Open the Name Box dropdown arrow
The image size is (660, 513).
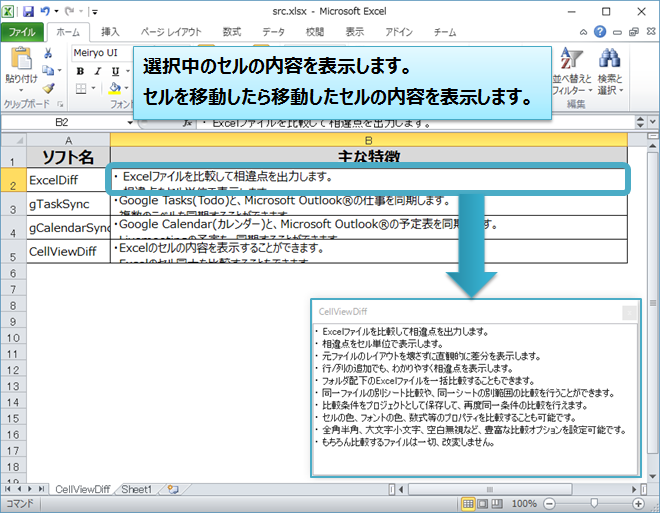coord(130,122)
